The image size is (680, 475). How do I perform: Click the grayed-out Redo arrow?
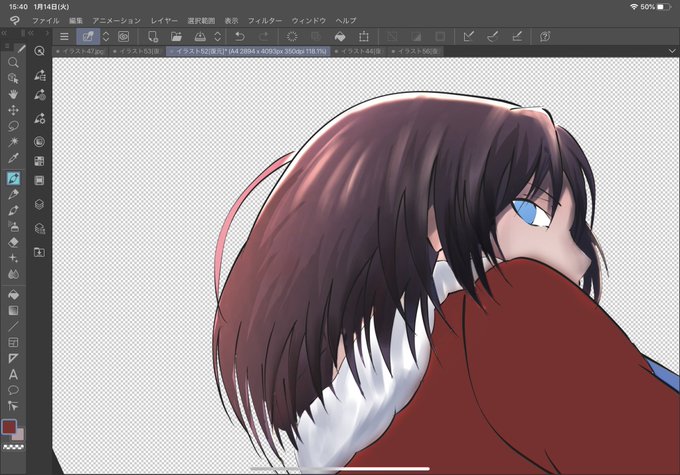tap(264, 37)
